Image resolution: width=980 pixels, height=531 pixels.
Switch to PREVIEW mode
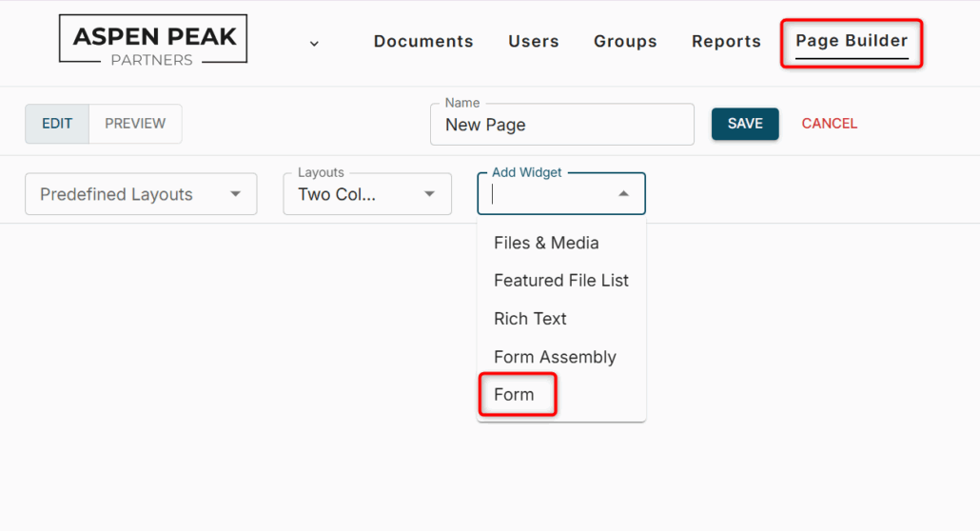[x=135, y=124]
